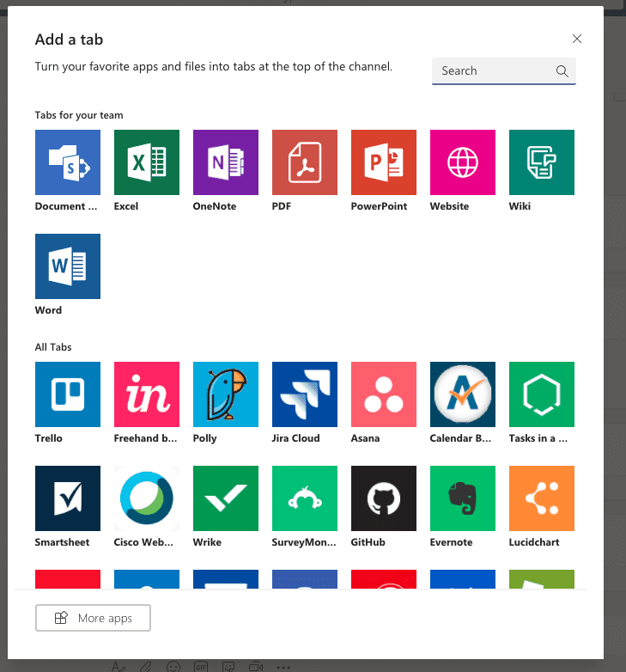Click the search magnifier icon
Viewport: 626px width, 672px height.
click(562, 71)
